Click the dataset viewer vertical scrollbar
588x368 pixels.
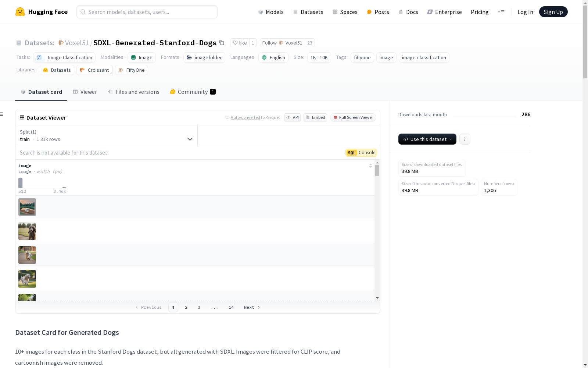click(x=377, y=171)
